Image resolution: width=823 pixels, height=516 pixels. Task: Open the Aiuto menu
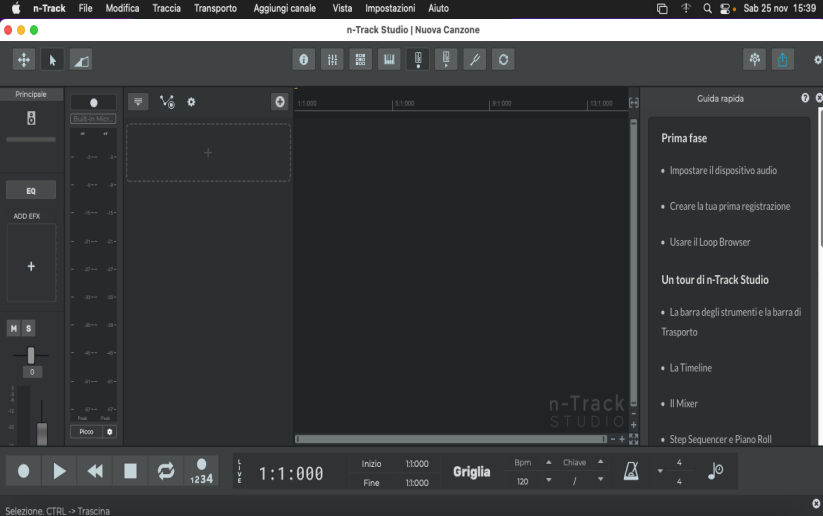coord(438,8)
